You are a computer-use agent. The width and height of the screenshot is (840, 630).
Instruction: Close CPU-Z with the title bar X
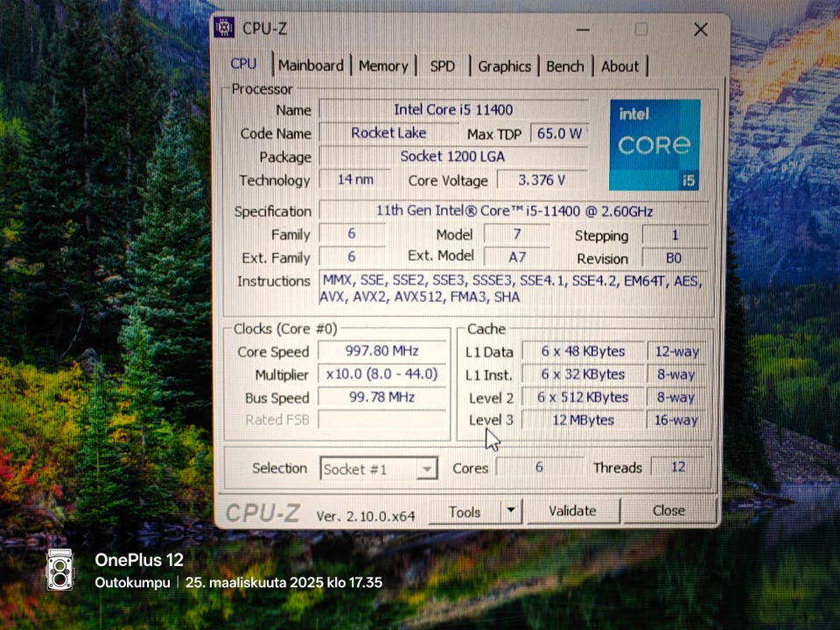[x=701, y=30]
